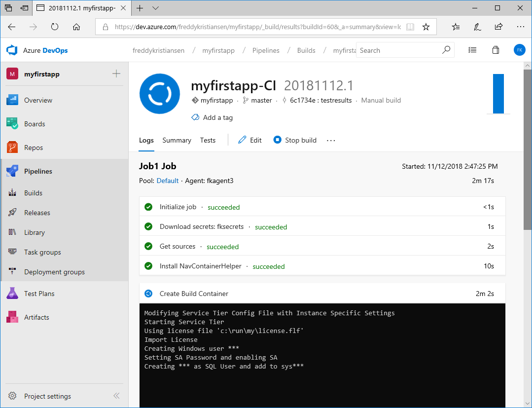Click the Azure DevOps logo
The height and width of the screenshot is (408, 532).
tap(12, 50)
